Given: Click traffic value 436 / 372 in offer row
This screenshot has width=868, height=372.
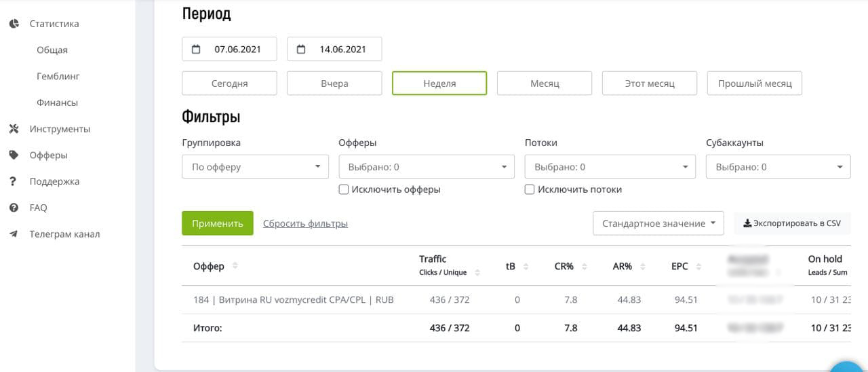Looking at the screenshot, I should 450,299.
